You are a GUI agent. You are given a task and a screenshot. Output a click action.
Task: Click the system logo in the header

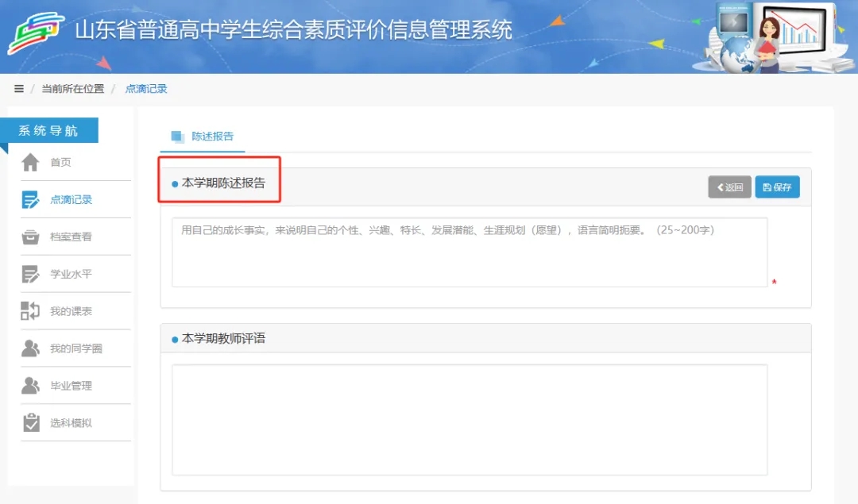pos(36,33)
